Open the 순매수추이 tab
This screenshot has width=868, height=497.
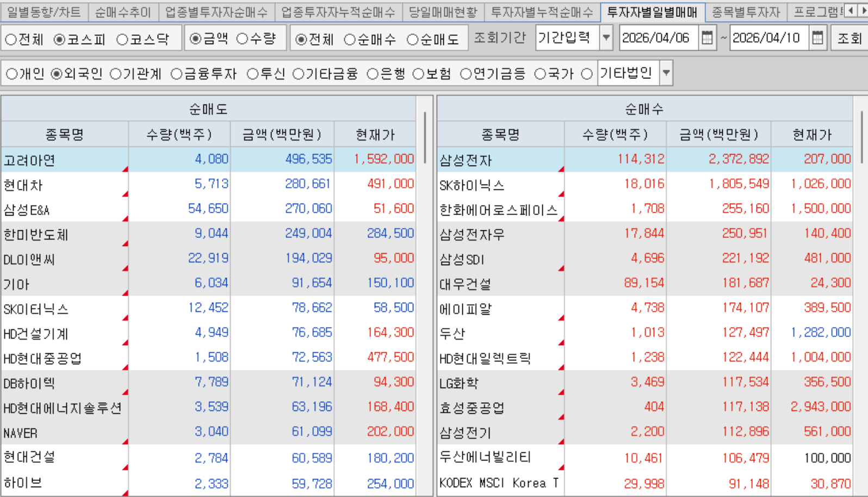[x=123, y=12]
